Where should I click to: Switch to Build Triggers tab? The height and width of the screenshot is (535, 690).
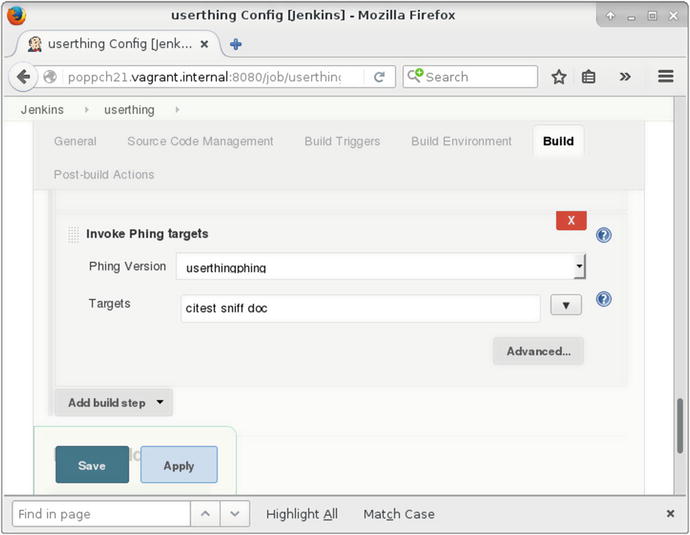[342, 141]
